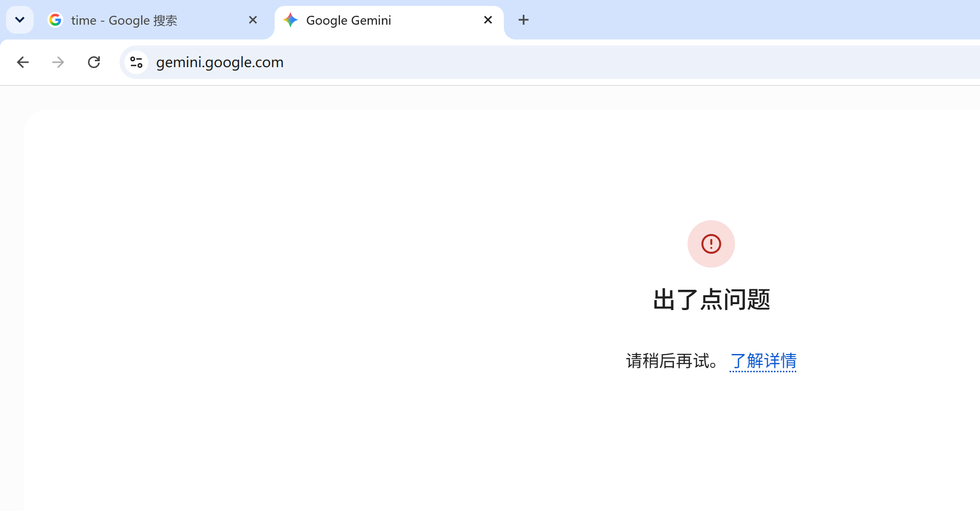Close the Google Gemini tab
980x511 pixels.
488,20
